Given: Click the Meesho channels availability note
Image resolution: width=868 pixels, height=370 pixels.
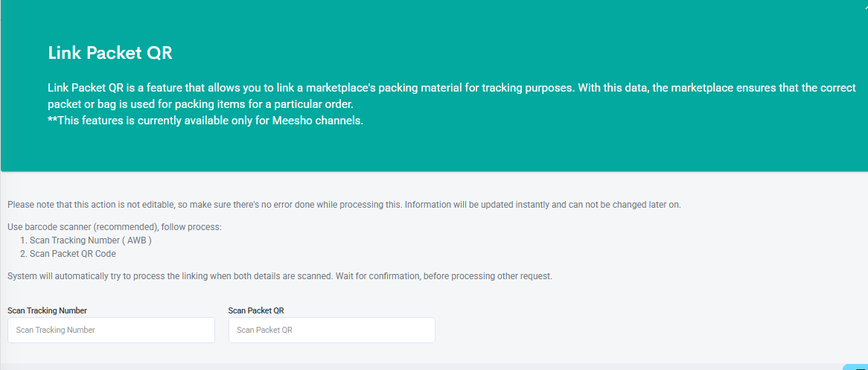Looking at the screenshot, I should pyautogui.click(x=205, y=122).
